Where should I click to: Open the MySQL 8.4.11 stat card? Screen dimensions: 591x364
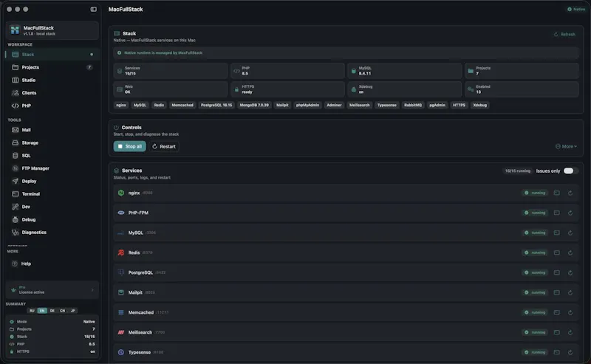pos(404,71)
